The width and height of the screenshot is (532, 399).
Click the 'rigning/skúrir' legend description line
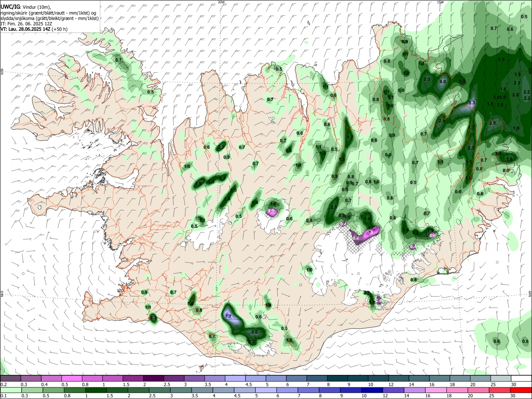pos(48,13)
